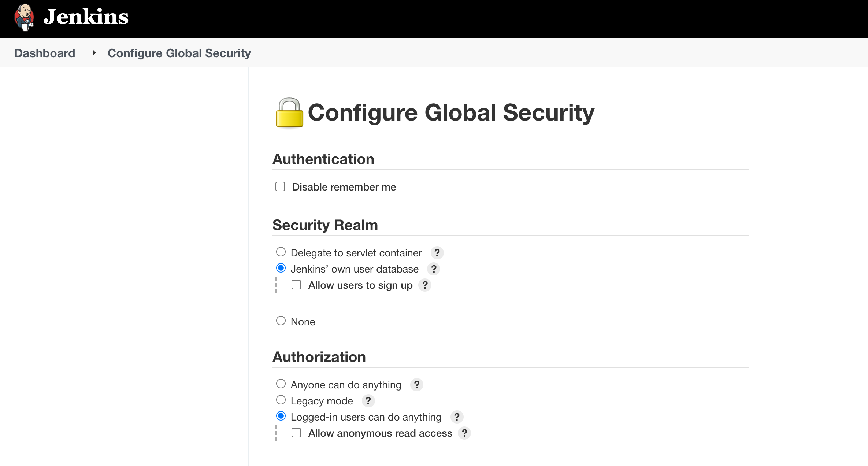Expand the Dashboard breadcrumb arrow
Image resolution: width=868 pixels, height=466 pixels.
coord(94,53)
